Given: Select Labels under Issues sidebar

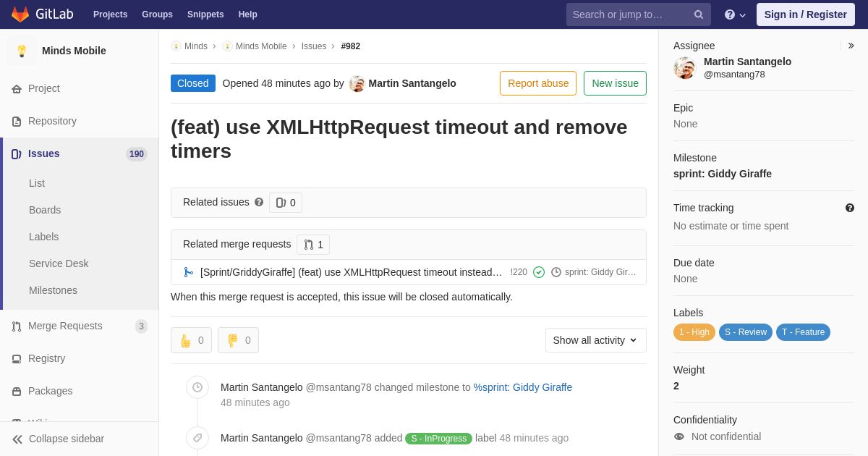Looking at the screenshot, I should tap(43, 237).
